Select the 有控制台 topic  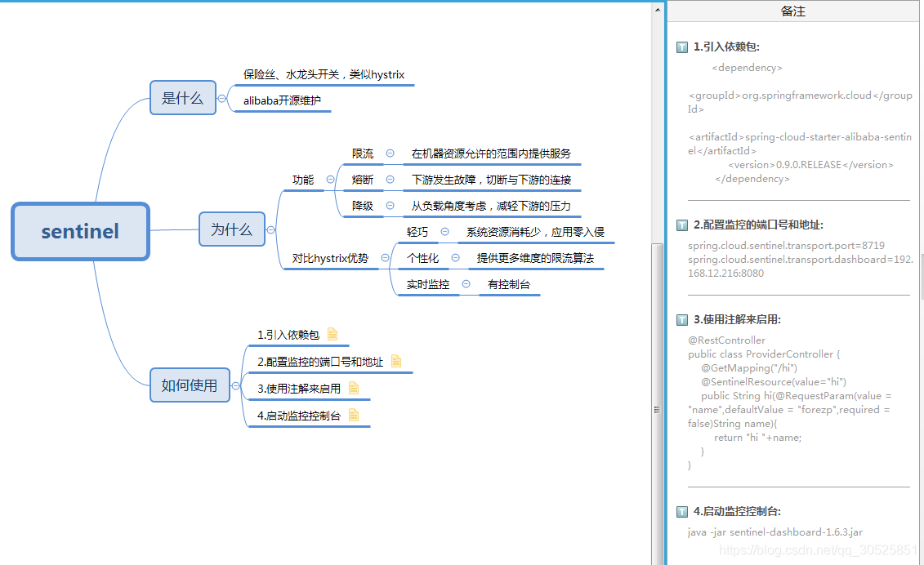[x=508, y=285]
